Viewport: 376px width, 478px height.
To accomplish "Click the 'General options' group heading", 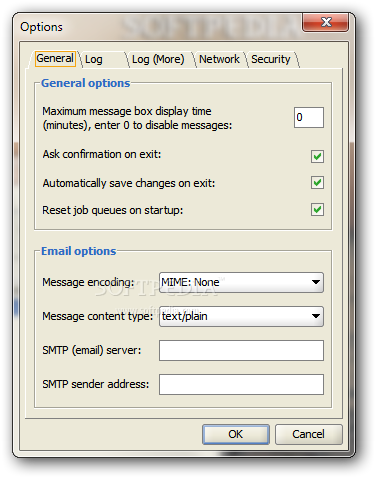I will 86,83.
